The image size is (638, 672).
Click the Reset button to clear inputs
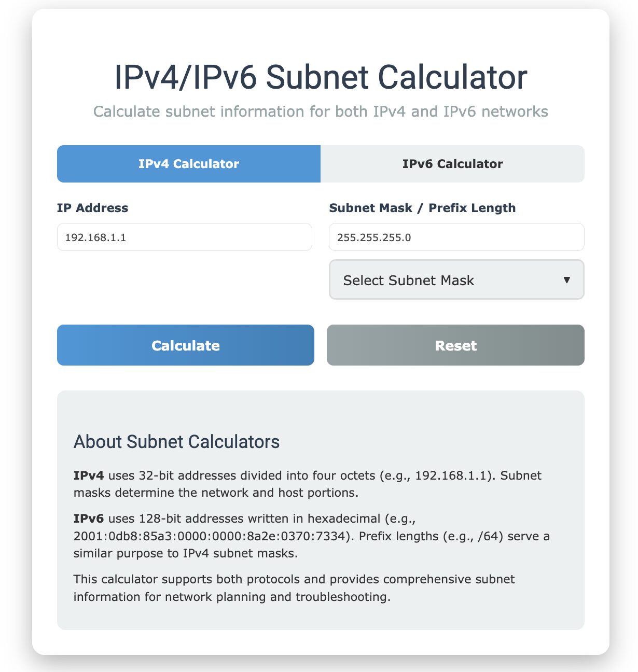(x=455, y=345)
